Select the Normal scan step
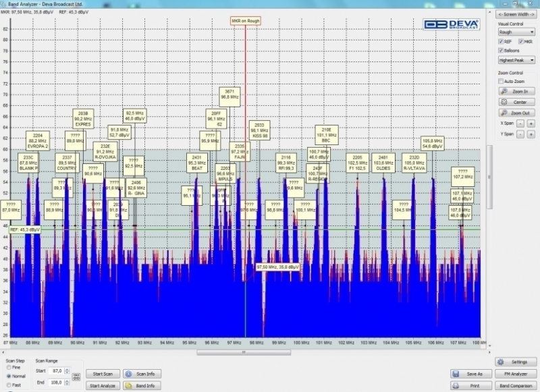 [9, 376]
